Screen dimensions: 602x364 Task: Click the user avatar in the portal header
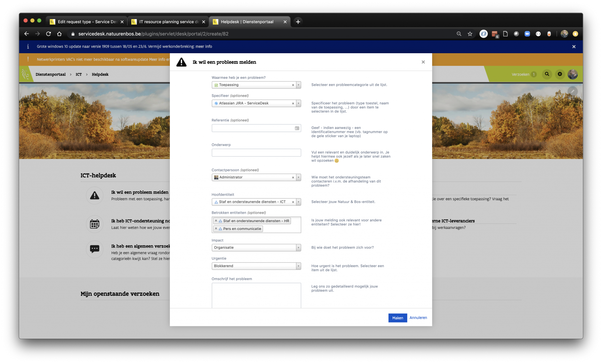click(573, 74)
